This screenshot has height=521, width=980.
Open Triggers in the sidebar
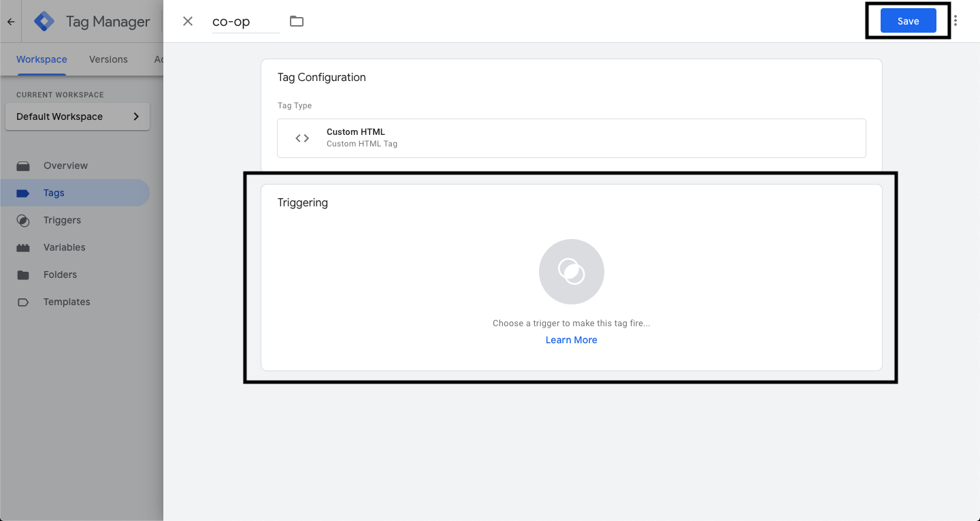[62, 220]
